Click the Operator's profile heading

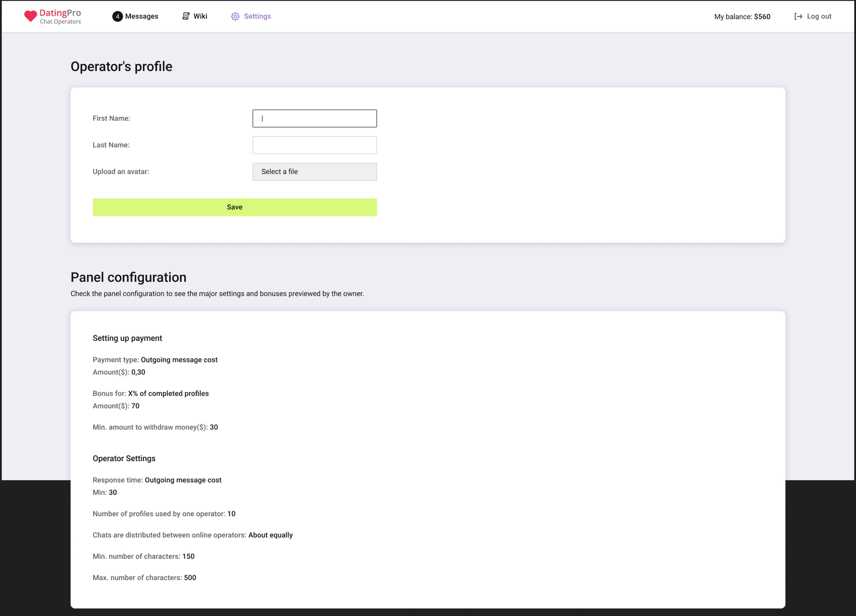(x=122, y=66)
